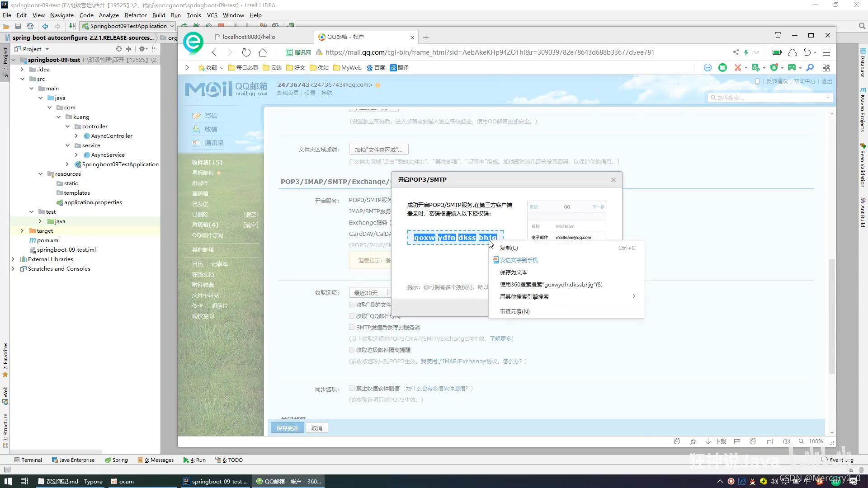Open Springboot09TestApplication run configuration dropdown
Screen dimensions: 868x488
[128, 26]
